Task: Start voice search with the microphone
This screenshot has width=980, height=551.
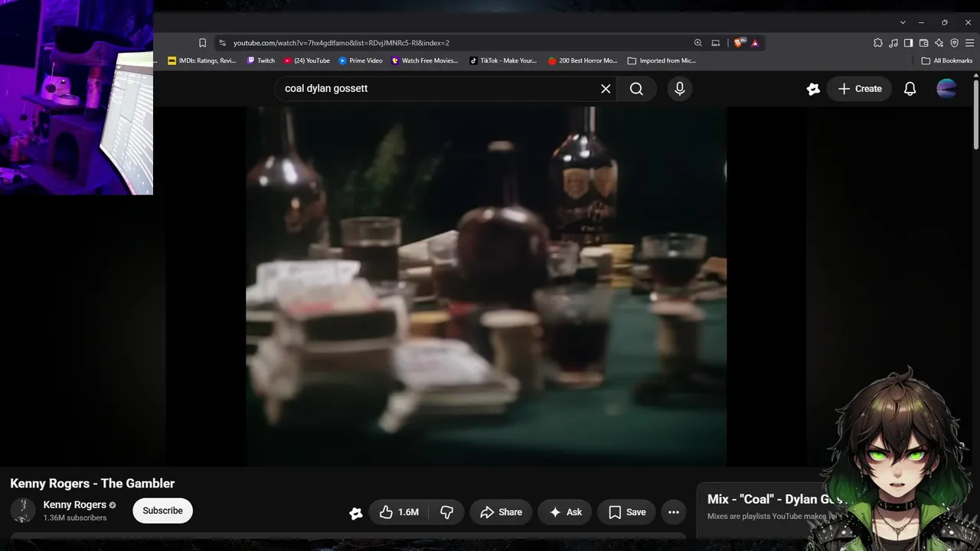Action: pyautogui.click(x=680, y=89)
